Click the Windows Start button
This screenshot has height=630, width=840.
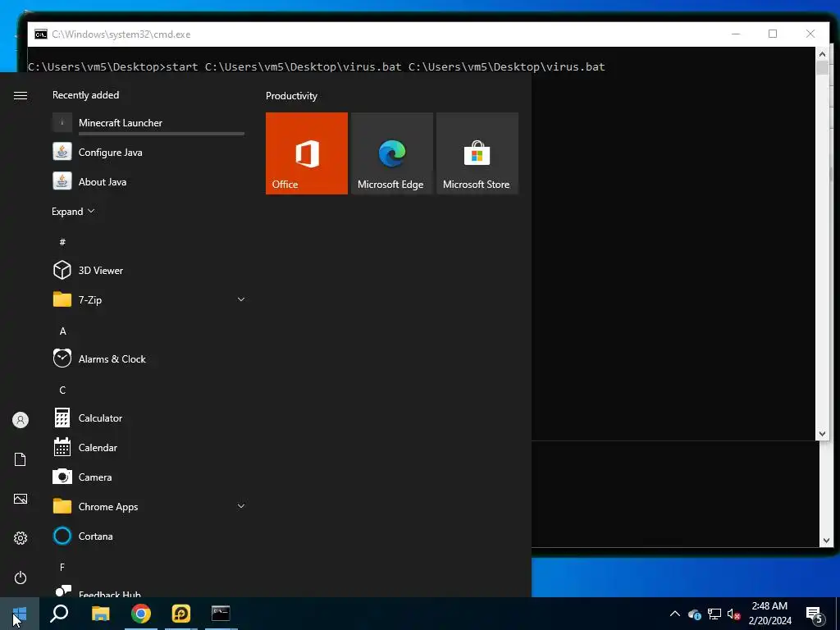click(20, 614)
